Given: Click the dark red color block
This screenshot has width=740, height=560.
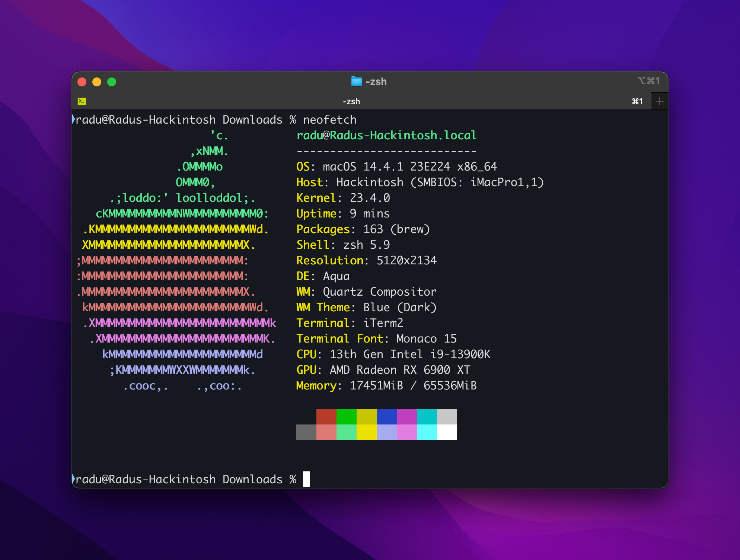Looking at the screenshot, I should 326,416.
